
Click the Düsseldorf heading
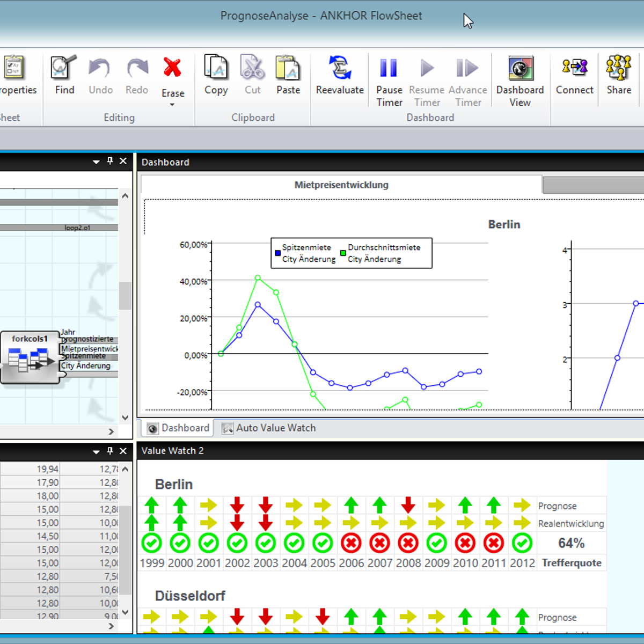(x=190, y=596)
